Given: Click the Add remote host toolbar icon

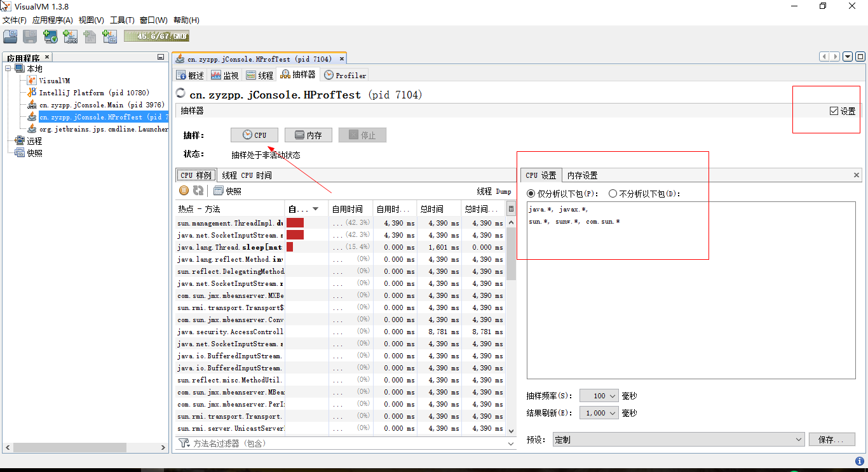Looking at the screenshot, I should click(x=50, y=36).
